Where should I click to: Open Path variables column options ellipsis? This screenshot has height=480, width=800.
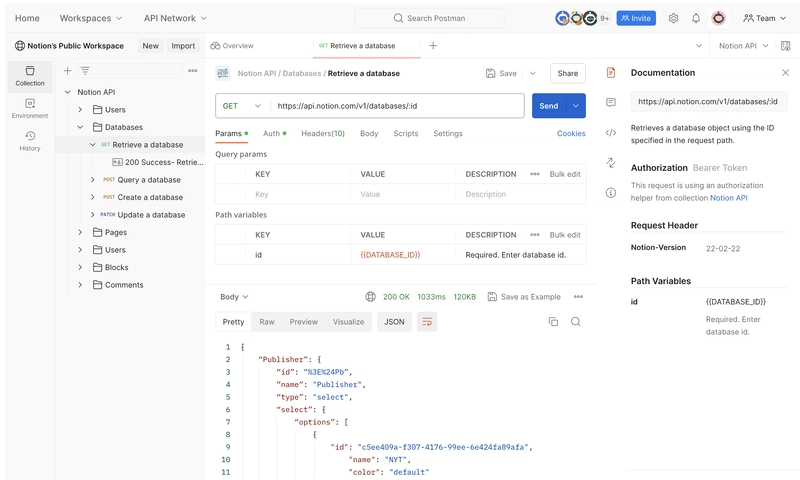[535, 235]
